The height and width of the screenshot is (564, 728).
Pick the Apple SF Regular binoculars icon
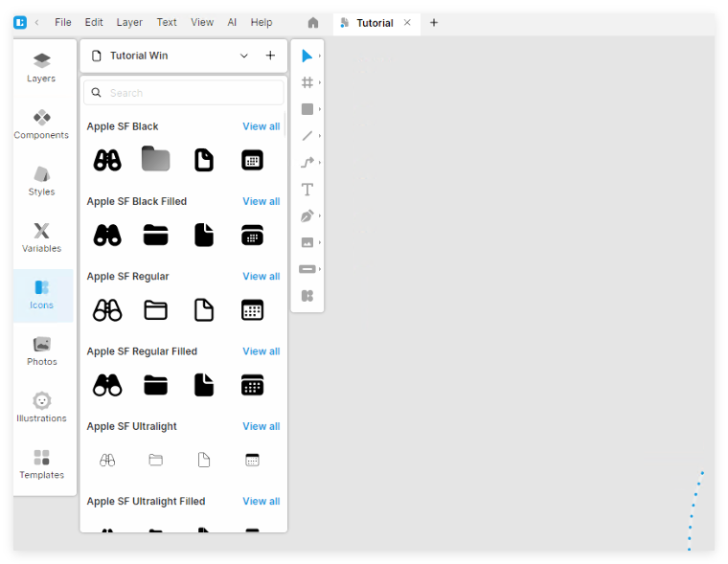107,310
